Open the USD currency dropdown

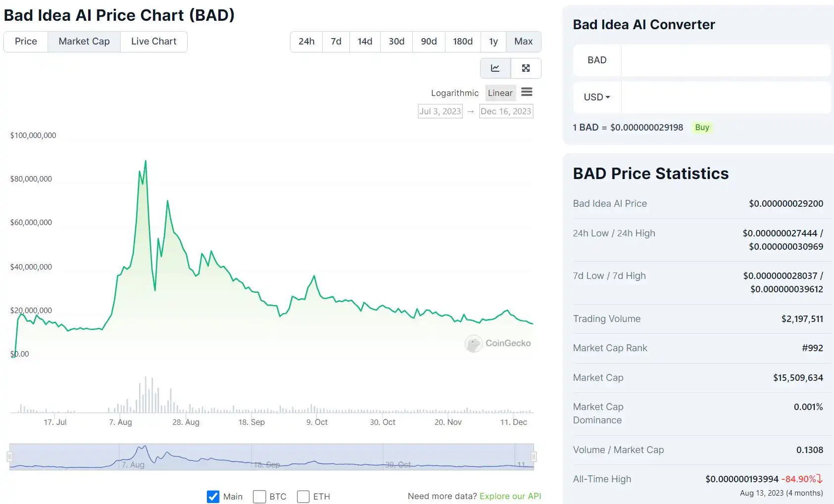597,97
